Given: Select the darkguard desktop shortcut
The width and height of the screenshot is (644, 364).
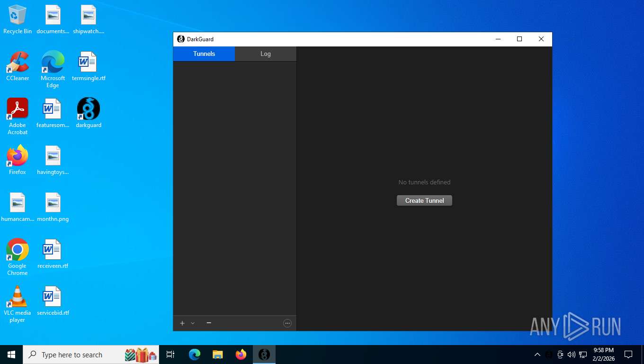Looking at the screenshot, I should (89, 113).
